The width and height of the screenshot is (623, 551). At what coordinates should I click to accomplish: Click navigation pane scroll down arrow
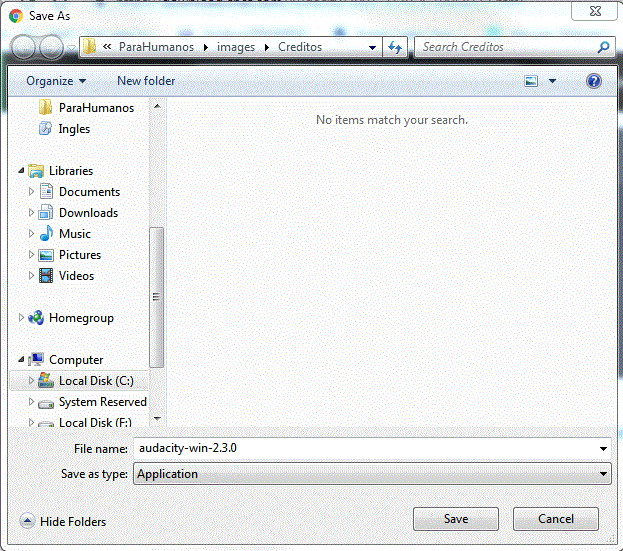click(x=157, y=418)
